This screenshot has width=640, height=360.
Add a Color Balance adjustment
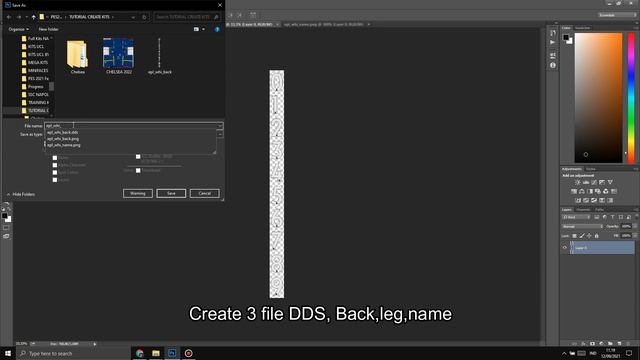582,191
